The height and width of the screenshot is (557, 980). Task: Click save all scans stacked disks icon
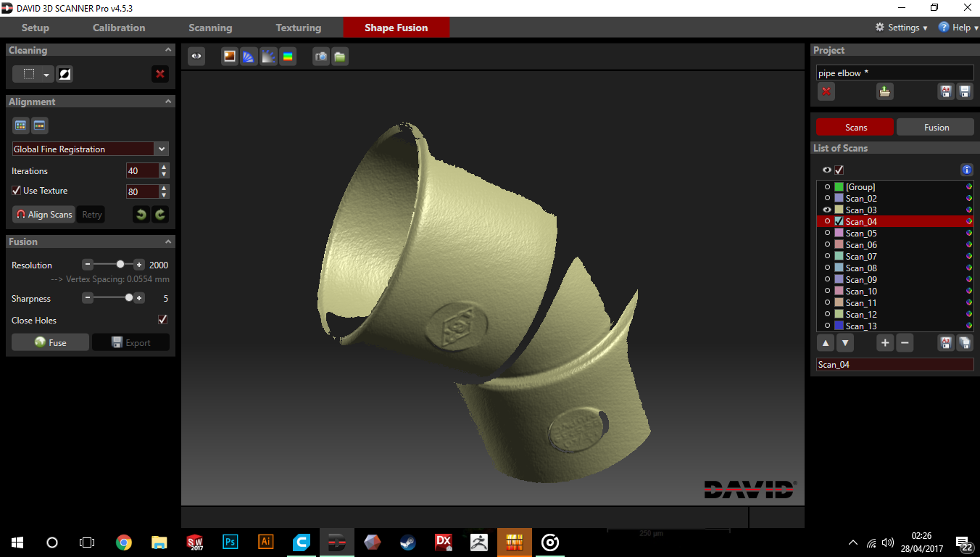[x=965, y=343]
